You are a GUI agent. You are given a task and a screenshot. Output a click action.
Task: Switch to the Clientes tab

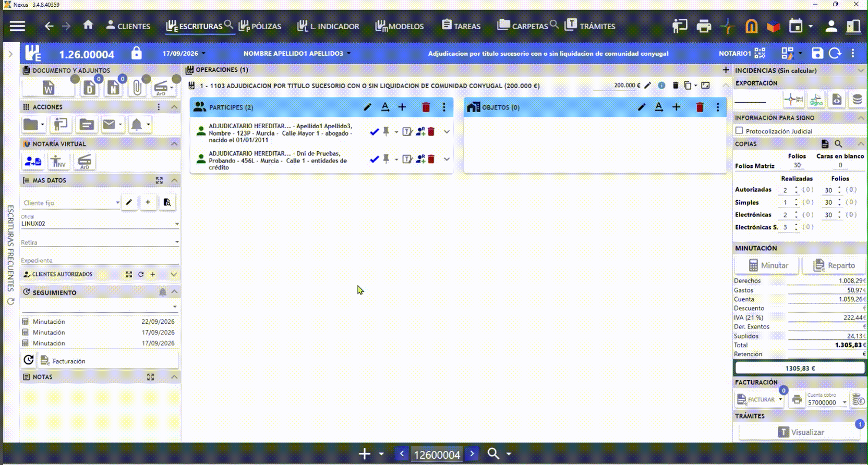[128, 26]
